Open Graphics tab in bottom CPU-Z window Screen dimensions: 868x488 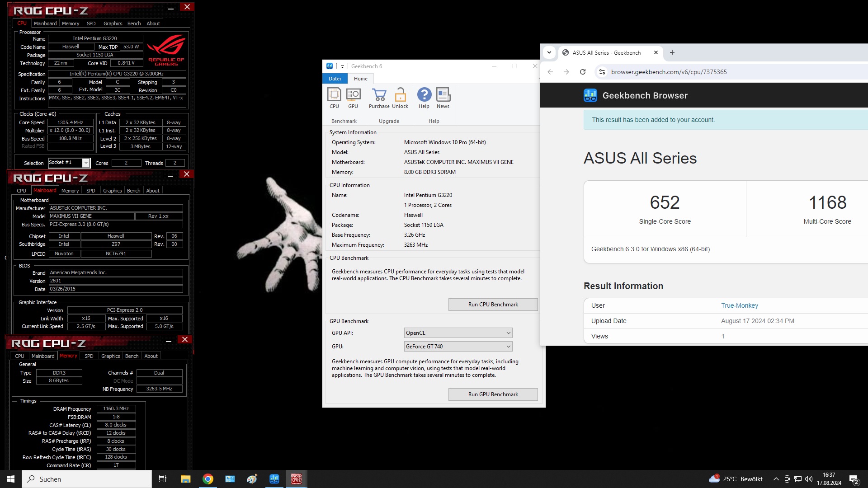111,356
